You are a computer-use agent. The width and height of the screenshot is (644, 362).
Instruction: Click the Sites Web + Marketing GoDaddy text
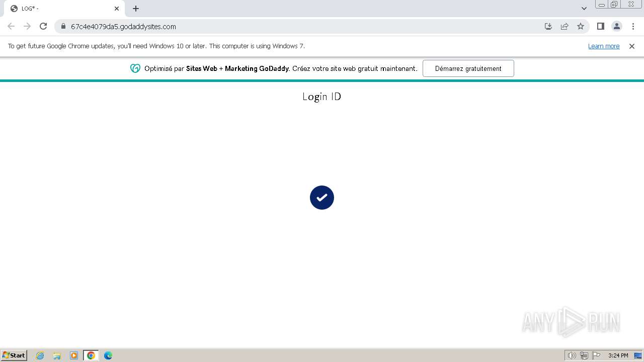click(x=238, y=68)
